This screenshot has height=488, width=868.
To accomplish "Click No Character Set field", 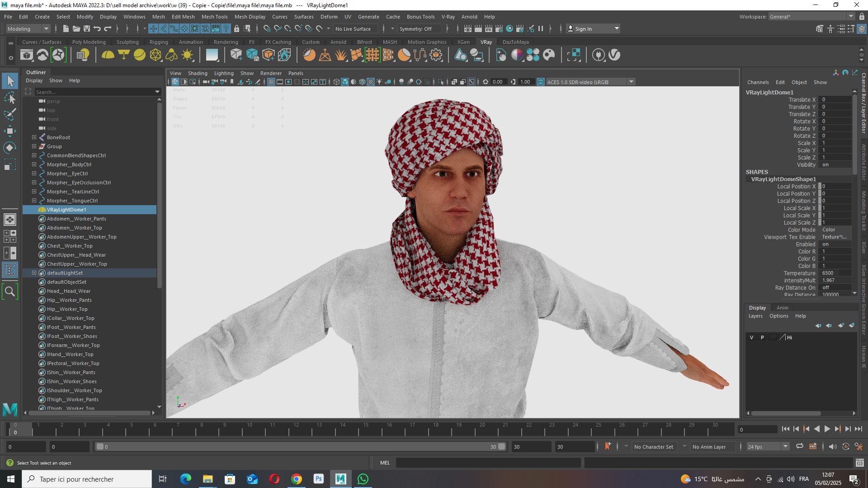I will click(654, 446).
